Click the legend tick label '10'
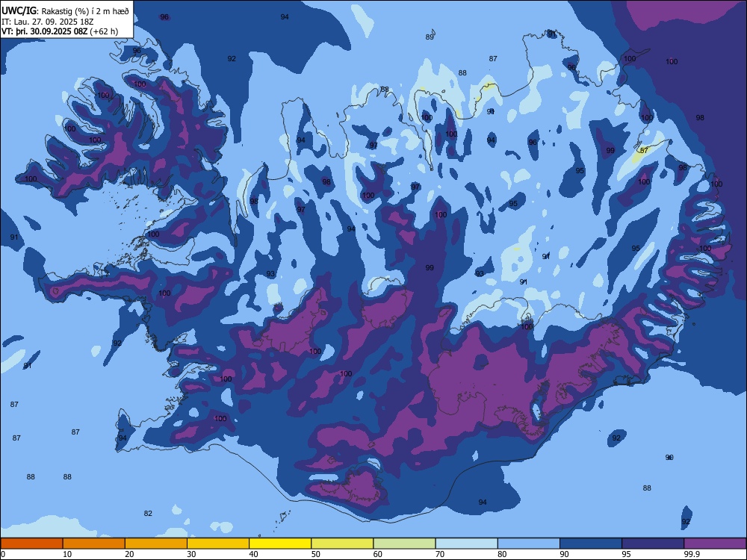The image size is (747, 560). click(x=67, y=554)
